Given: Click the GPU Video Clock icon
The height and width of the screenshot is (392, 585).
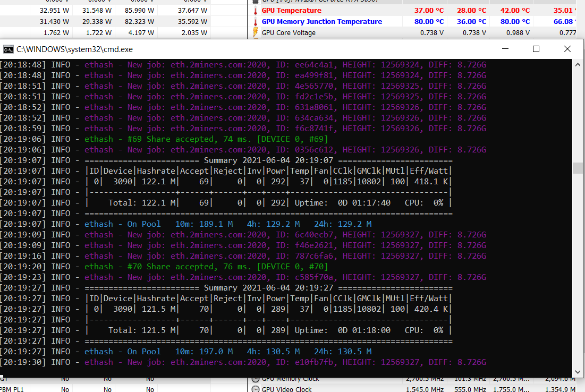Looking at the screenshot, I should (256, 389).
